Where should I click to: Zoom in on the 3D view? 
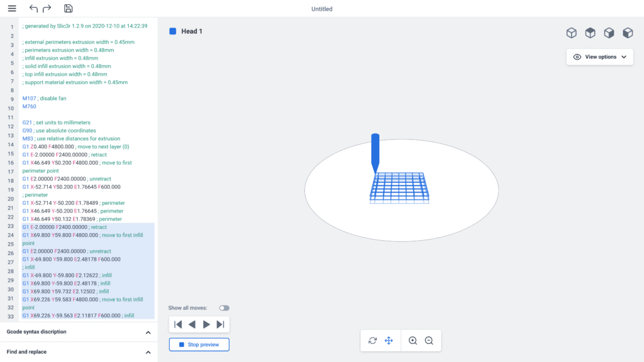coord(413,341)
